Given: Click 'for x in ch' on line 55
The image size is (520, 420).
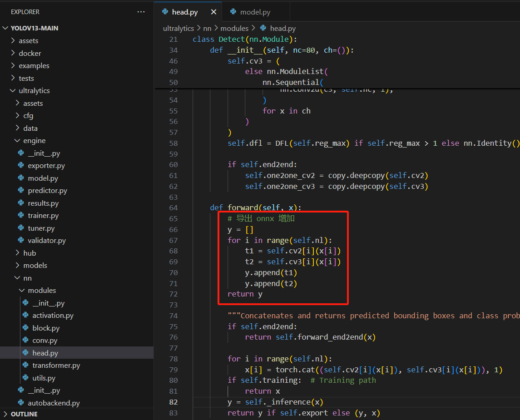Looking at the screenshot, I should (287, 111).
